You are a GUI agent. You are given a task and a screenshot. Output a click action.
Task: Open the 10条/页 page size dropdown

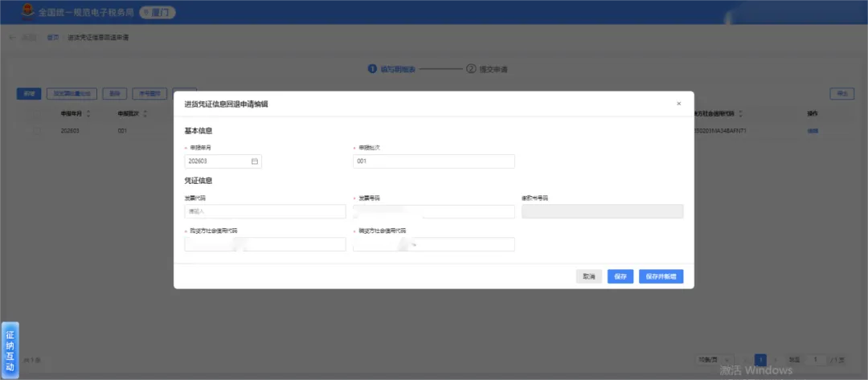point(716,360)
